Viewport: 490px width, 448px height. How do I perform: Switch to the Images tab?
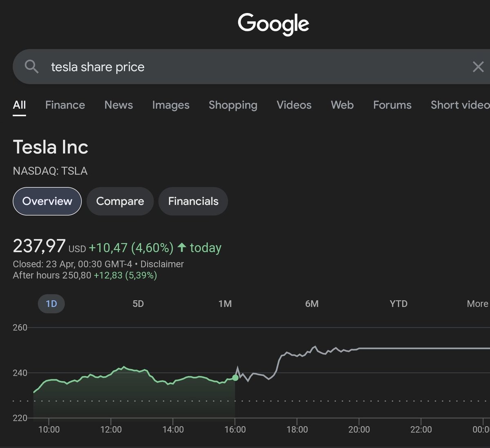tap(171, 105)
